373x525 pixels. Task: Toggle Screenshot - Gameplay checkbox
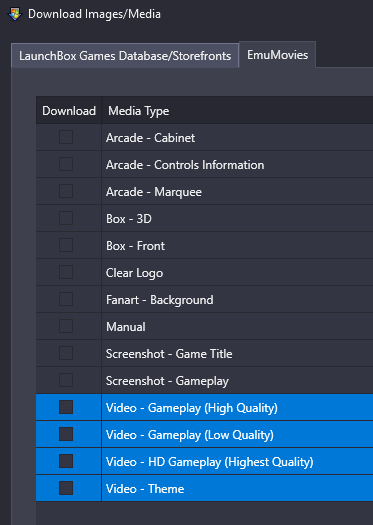[66, 380]
